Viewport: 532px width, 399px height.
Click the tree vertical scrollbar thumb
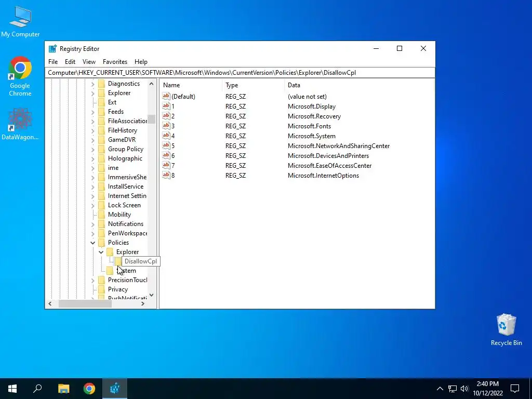point(151,119)
